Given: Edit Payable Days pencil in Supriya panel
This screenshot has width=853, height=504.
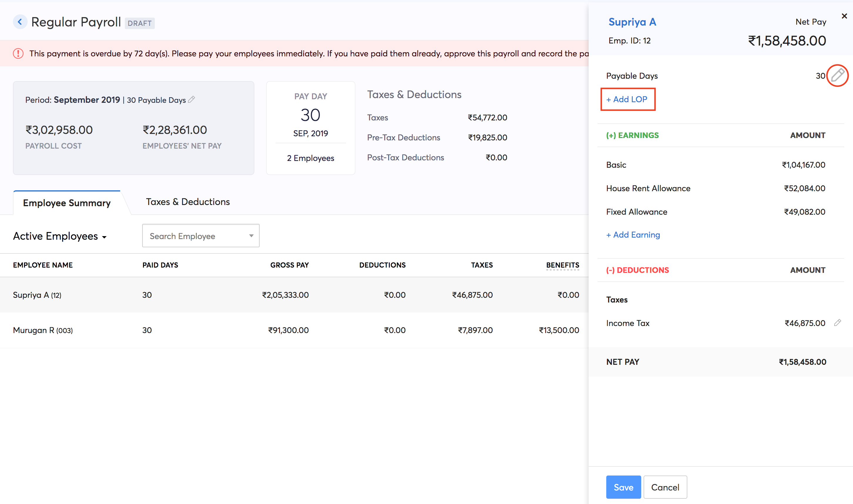Looking at the screenshot, I should (837, 75).
